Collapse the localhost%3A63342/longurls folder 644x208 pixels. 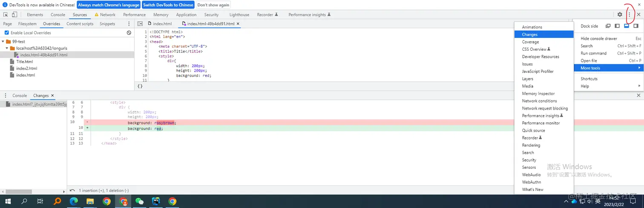(x=7, y=48)
